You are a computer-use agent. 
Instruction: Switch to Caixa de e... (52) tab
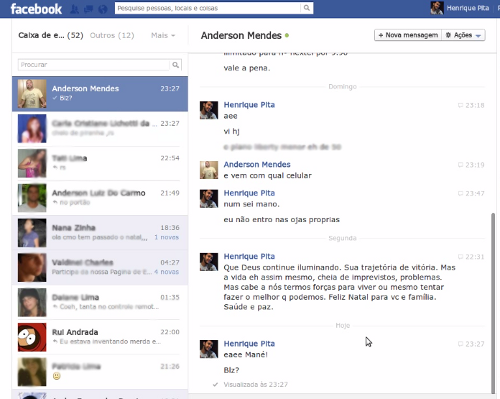coord(51,35)
